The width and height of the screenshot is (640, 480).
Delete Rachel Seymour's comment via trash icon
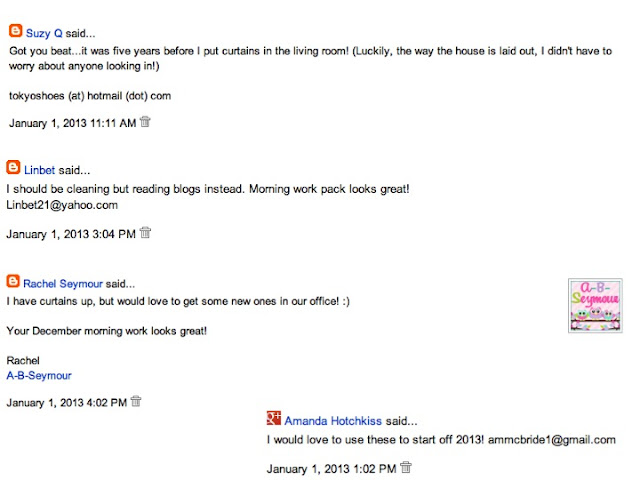[136, 402]
